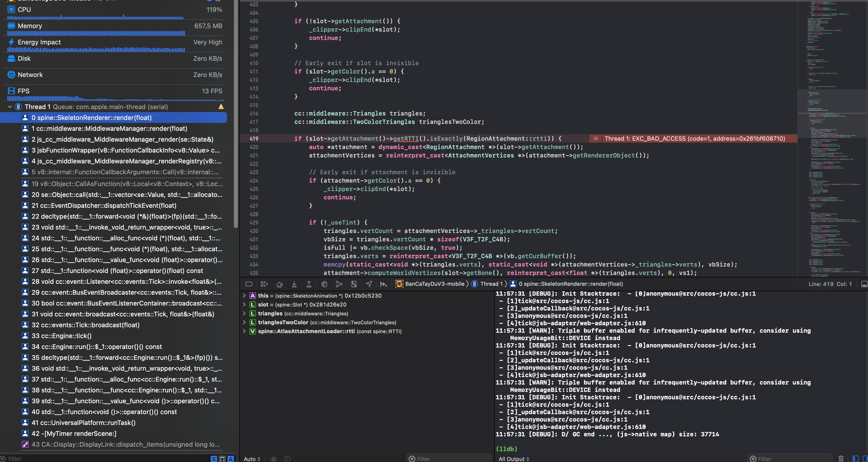Click the Step Into debug icon
The width and height of the screenshot is (868, 462).
click(294, 284)
